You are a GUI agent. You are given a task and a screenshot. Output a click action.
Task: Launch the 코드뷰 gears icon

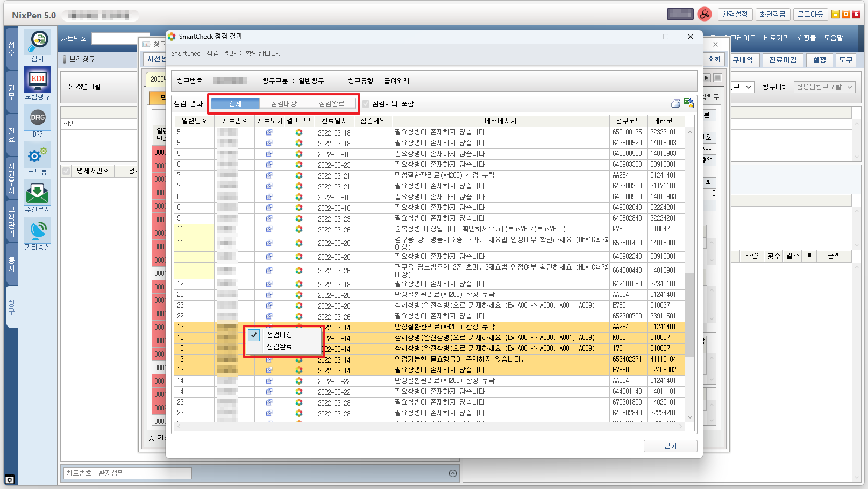pyautogui.click(x=38, y=155)
